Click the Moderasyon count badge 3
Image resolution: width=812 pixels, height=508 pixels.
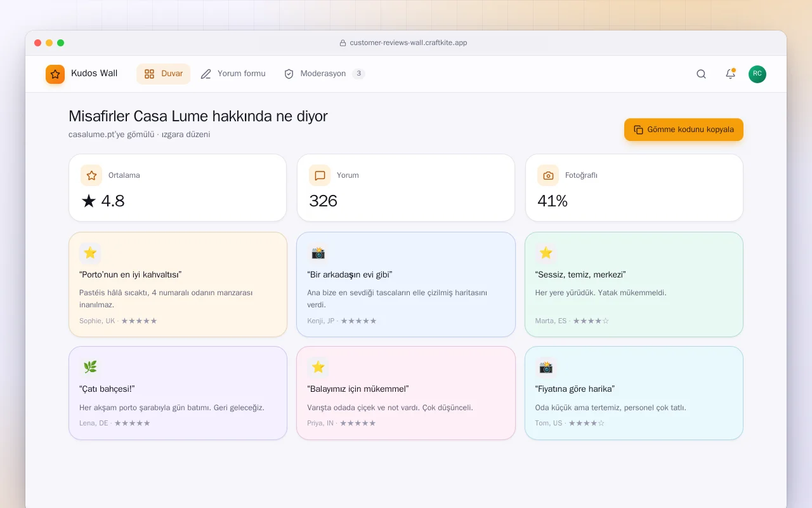[x=358, y=74]
